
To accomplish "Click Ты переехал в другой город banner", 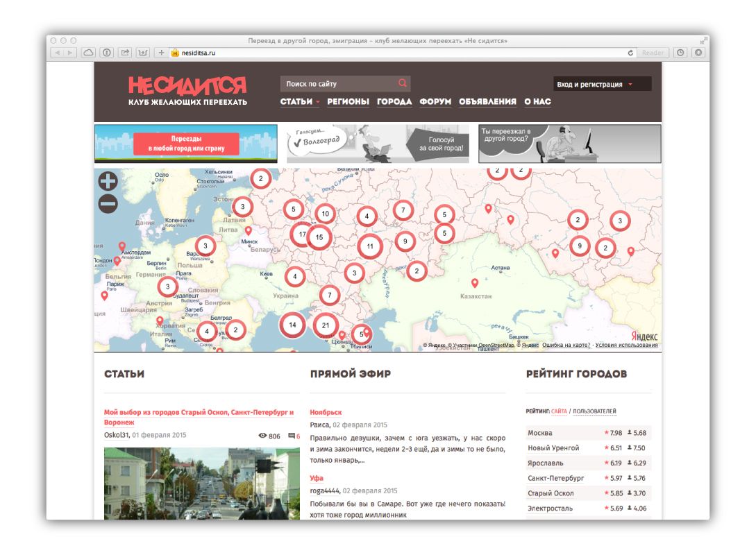I will pos(570,144).
